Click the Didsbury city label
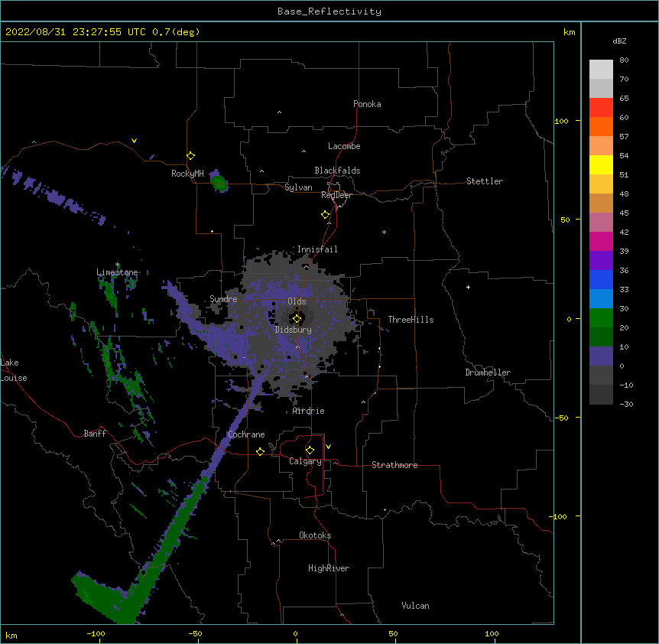The width and height of the screenshot is (659, 644). [x=294, y=330]
